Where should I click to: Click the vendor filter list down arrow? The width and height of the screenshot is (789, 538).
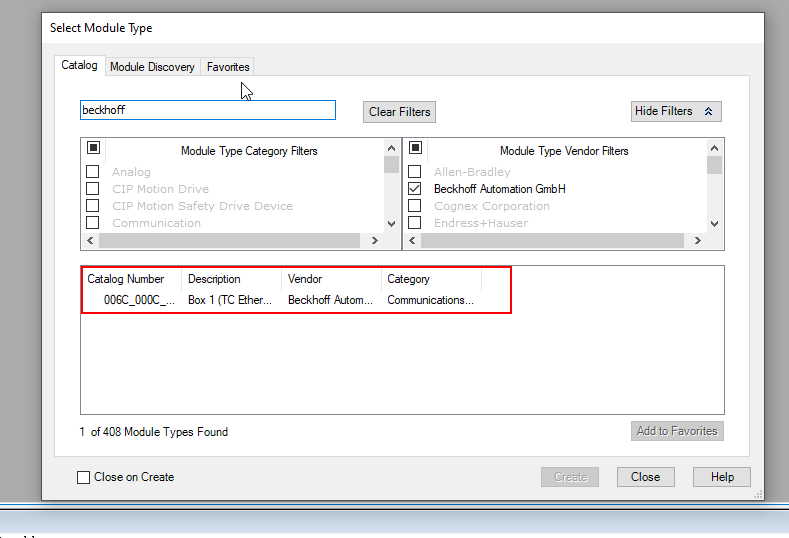coord(714,224)
